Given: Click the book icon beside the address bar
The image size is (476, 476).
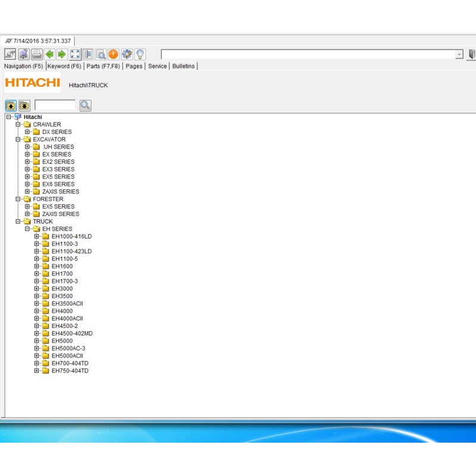Looking at the screenshot, I should (x=471, y=54).
